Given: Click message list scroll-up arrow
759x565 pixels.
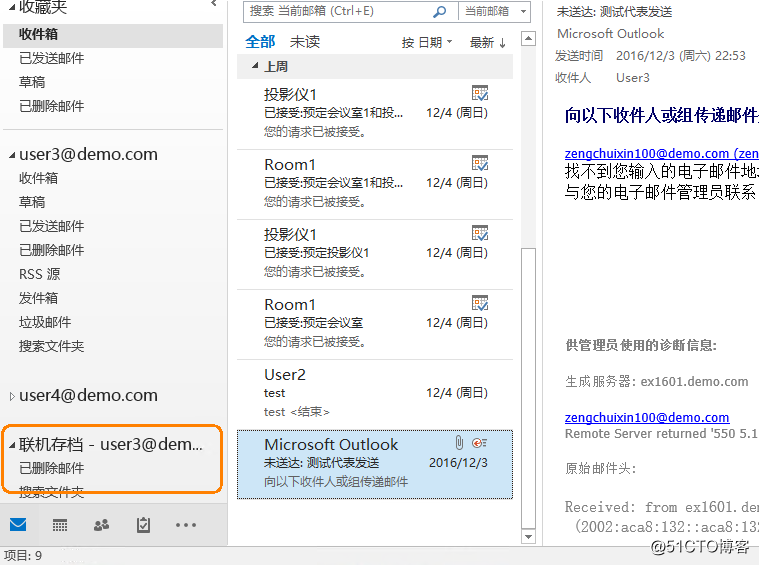Looking at the screenshot, I should click(529, 39).
